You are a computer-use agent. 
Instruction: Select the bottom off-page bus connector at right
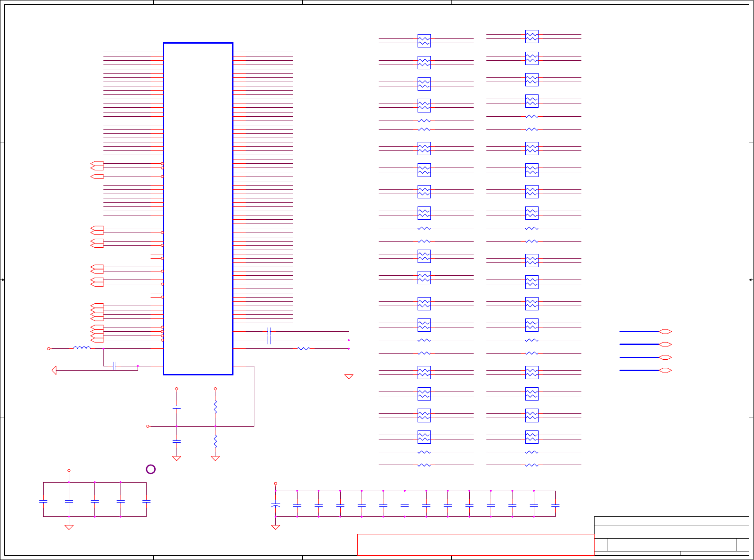click(x=666, y=370)
